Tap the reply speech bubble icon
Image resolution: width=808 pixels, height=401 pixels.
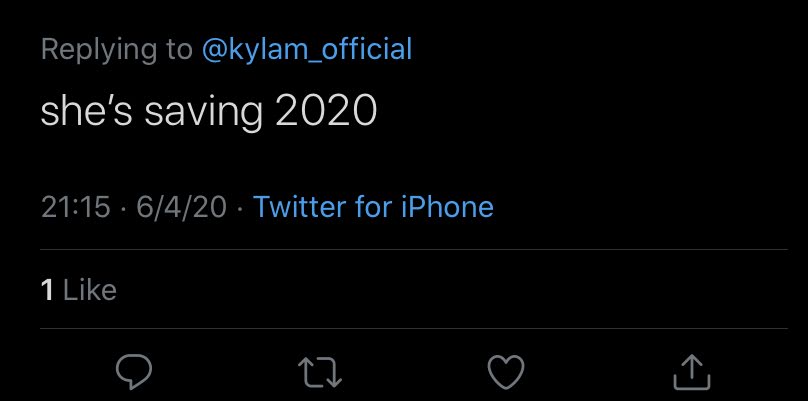pyautogui.click(x=133, y=371)
